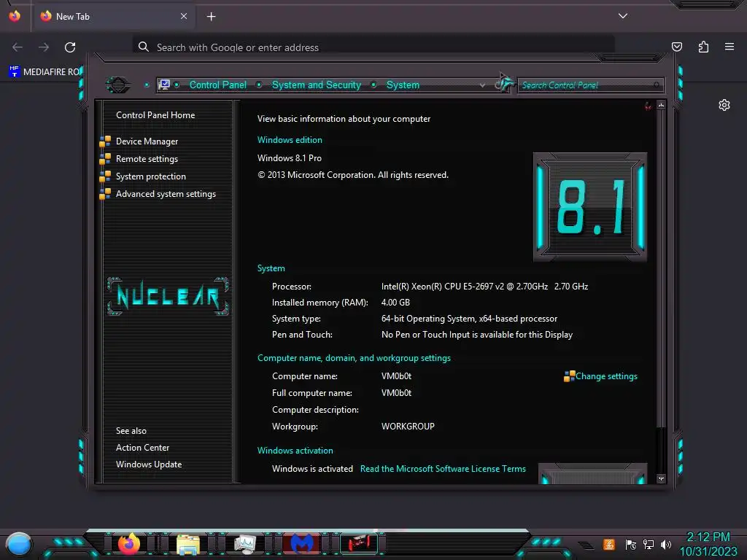Open a new Firefox tab with plus button
Viewport: 747px width, 560px height.
[211, 17]
